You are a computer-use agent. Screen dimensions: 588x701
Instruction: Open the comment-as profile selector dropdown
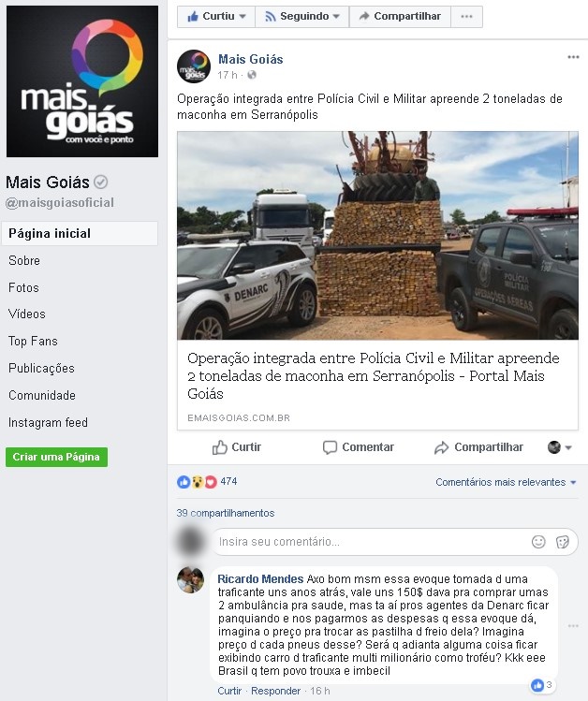(560, 447)
